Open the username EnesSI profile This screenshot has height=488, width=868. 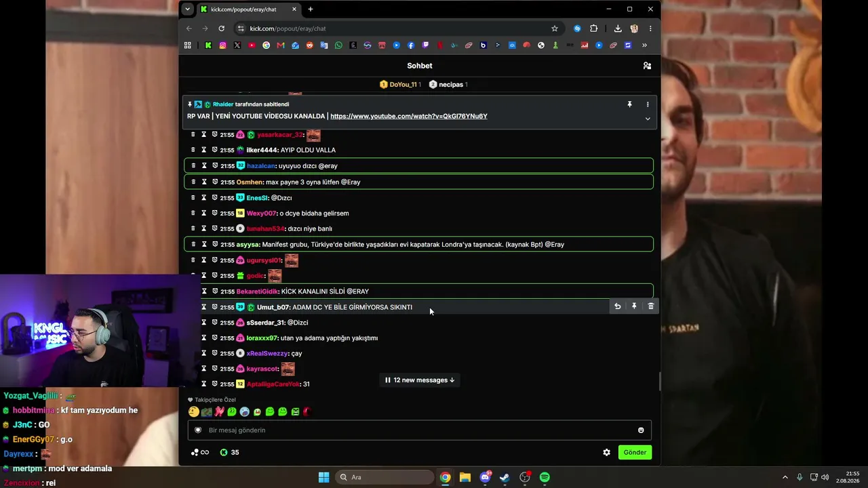point(258,198)
